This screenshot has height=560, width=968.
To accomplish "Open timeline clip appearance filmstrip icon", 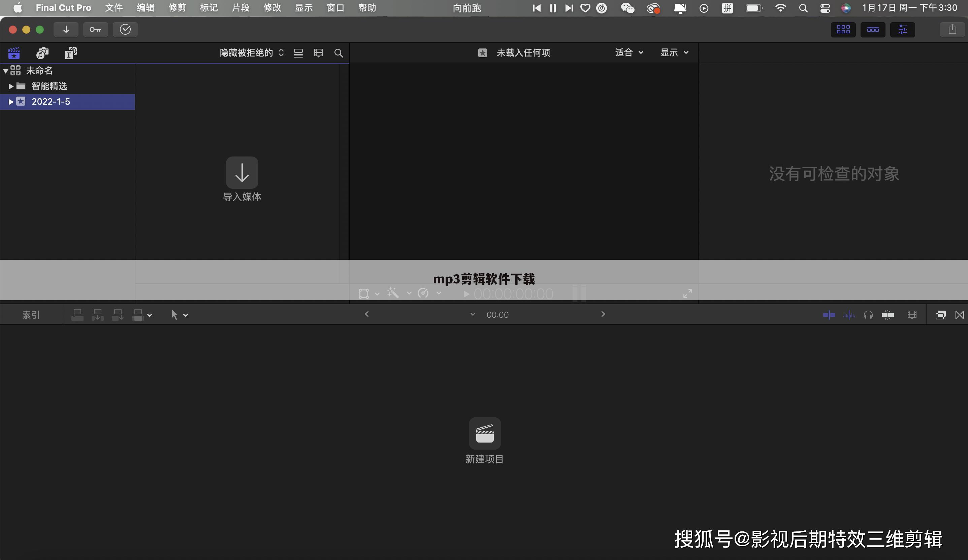I will (x=912, y=315).
